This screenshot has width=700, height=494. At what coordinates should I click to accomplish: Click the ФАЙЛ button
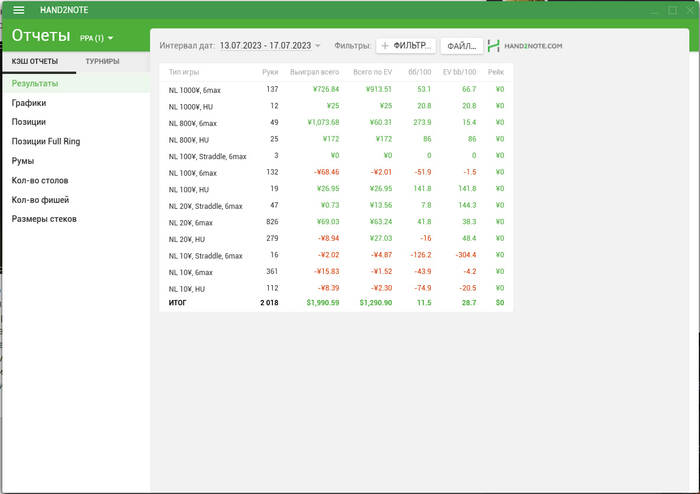(x=462, y=46)
